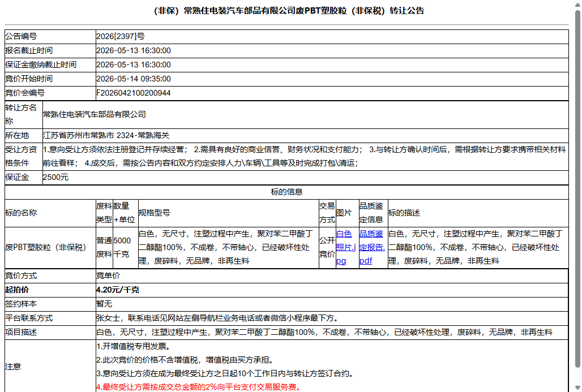Click the 受让方资格条件 label
This screenshot has width=582, height=392.
click(21, 156)
